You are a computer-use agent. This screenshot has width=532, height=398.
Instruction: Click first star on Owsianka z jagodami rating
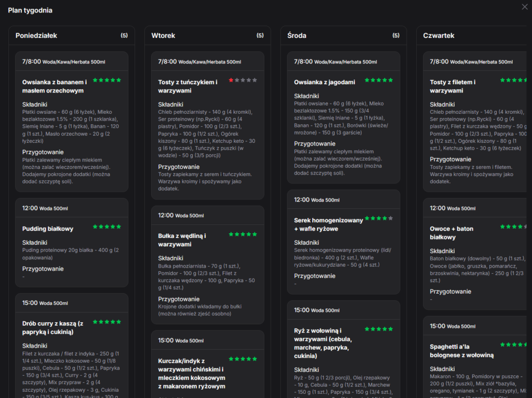coord(367,81)
